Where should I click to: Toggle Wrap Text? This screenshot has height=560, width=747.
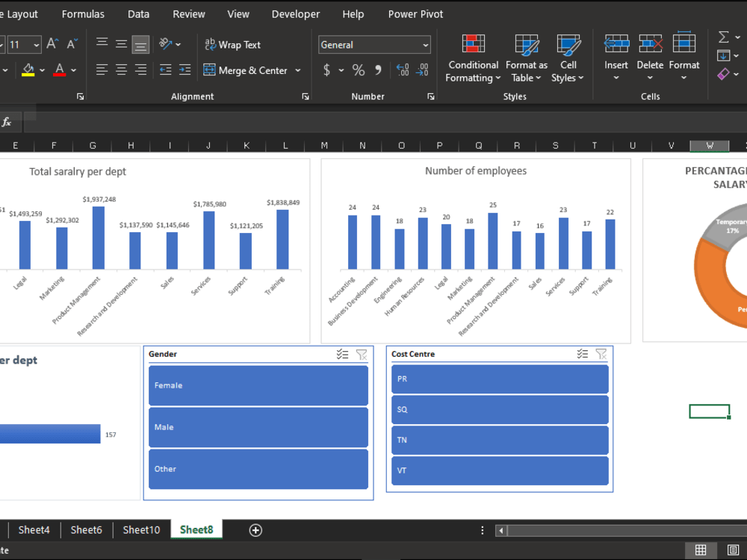coord(232,45)
